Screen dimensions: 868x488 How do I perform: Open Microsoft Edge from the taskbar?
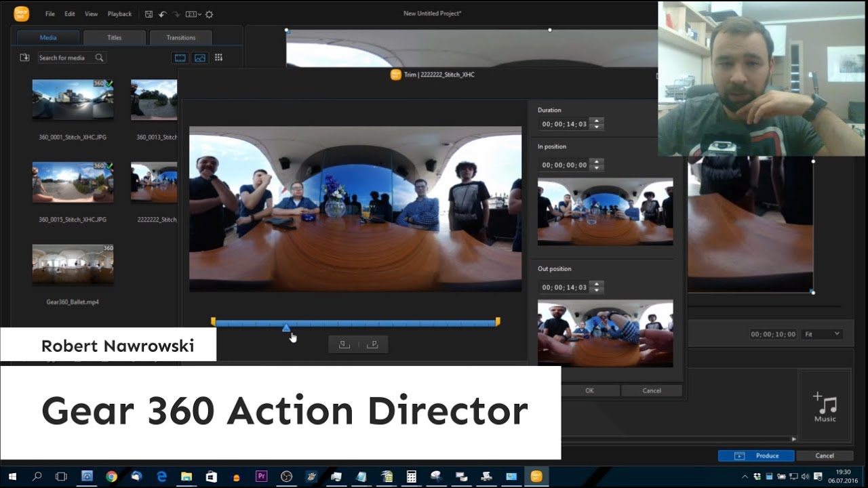point(161,476)
